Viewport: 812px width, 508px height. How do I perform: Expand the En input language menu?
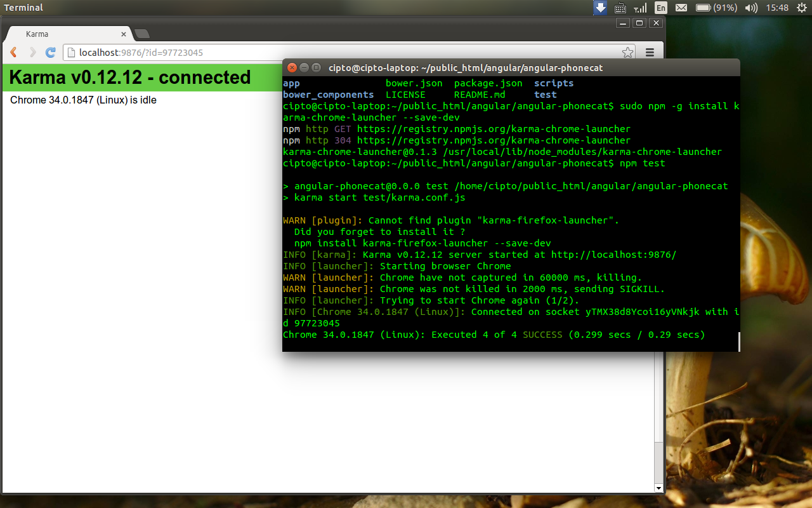tap(660, 8)
